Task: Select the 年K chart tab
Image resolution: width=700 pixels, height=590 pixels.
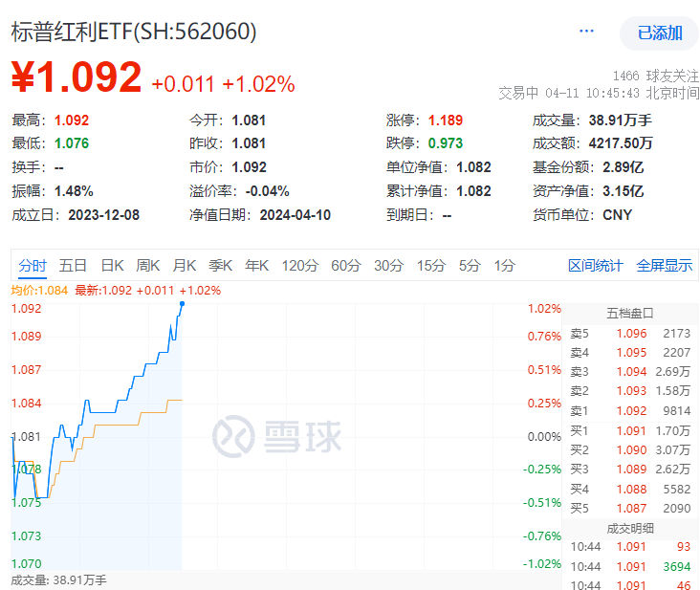Action: click(256, 266)
